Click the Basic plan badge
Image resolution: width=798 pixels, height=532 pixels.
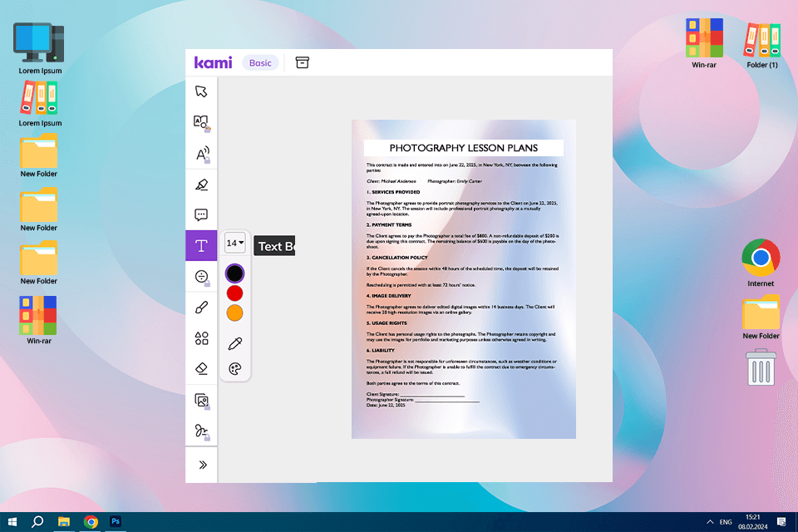(x=260, y=62)
